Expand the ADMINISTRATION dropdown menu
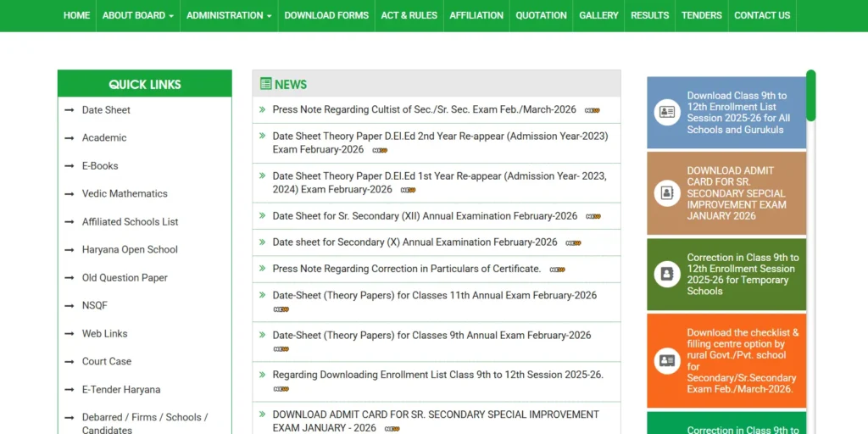Screen dimensions: 868x434 tap(229, 15)
